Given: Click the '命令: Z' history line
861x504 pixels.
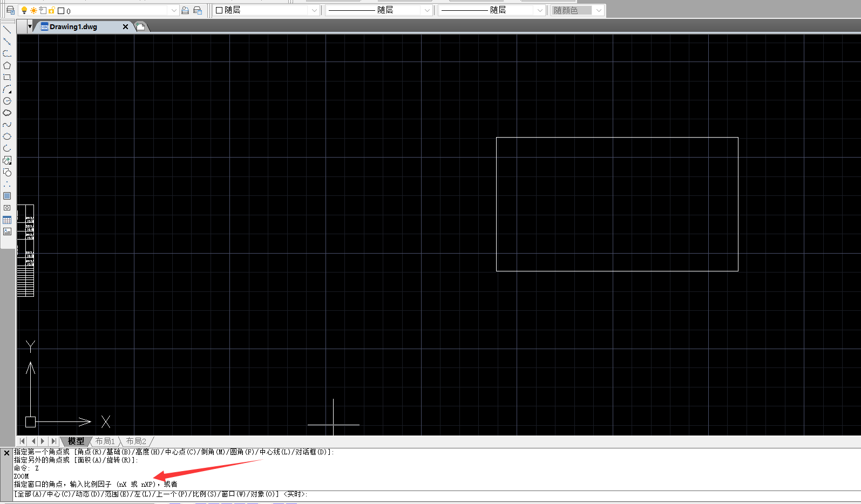Looking at the screenshot, I should click(x=26, y=468).
